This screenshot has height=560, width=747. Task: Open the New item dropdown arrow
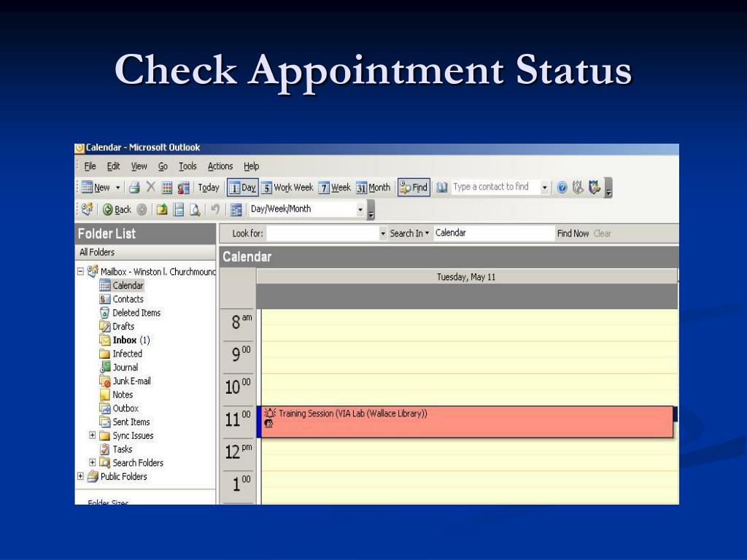(117, 187)
